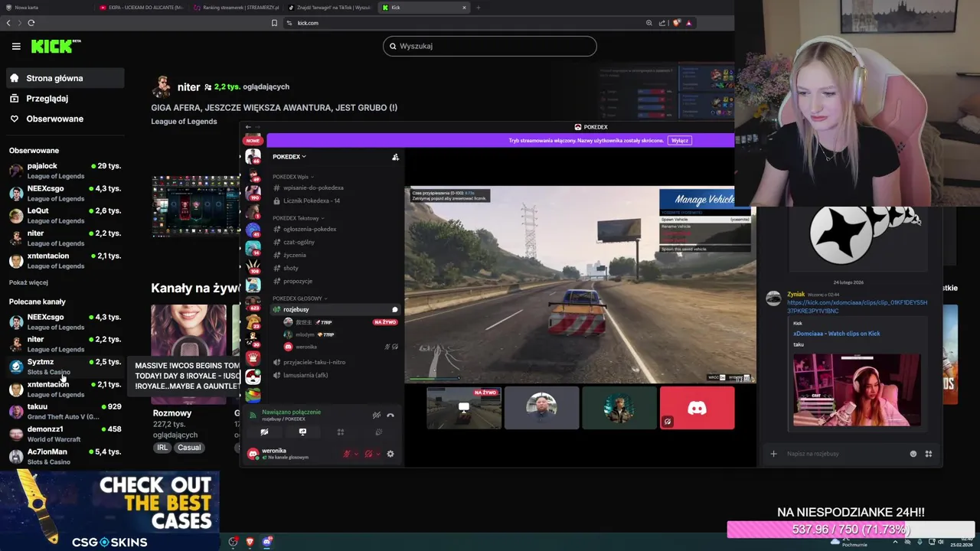980x551 pixels.
Task: Open chat bubble of rozjebusy voice channel
Action: tap(395, 310)
